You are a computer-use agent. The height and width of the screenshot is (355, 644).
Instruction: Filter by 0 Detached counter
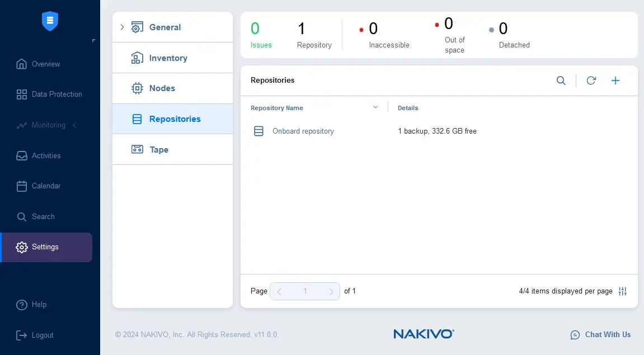click(x=510, y=35)
